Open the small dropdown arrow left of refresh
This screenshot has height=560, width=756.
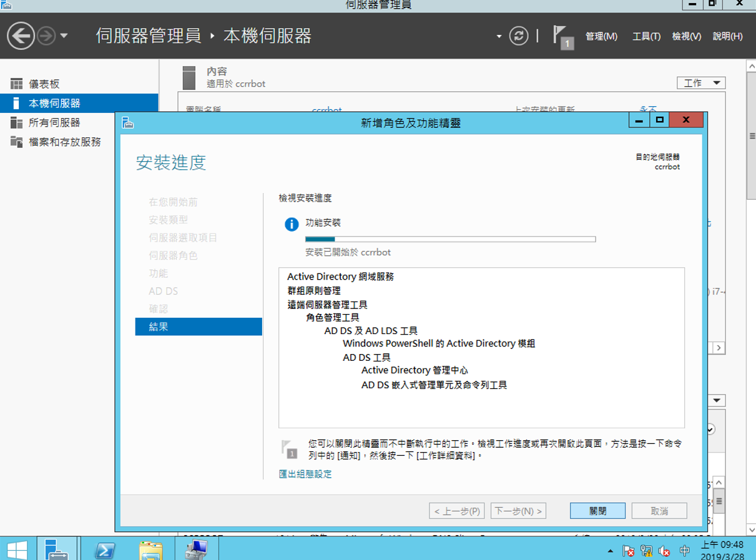[x=499, y=36]
